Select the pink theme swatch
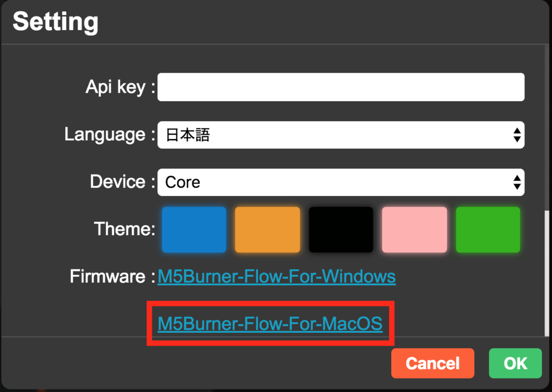Screen dimensions: 552x392 coord(414,229)
